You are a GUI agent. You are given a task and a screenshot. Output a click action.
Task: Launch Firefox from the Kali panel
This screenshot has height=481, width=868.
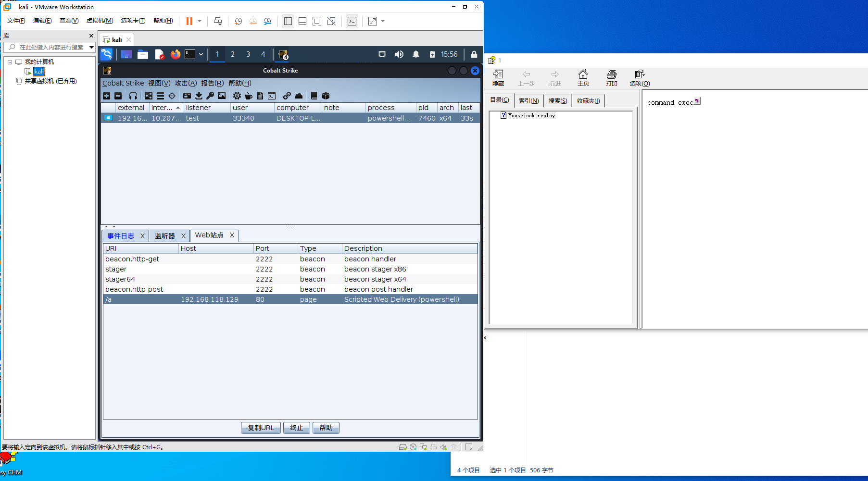coord(176,54)
